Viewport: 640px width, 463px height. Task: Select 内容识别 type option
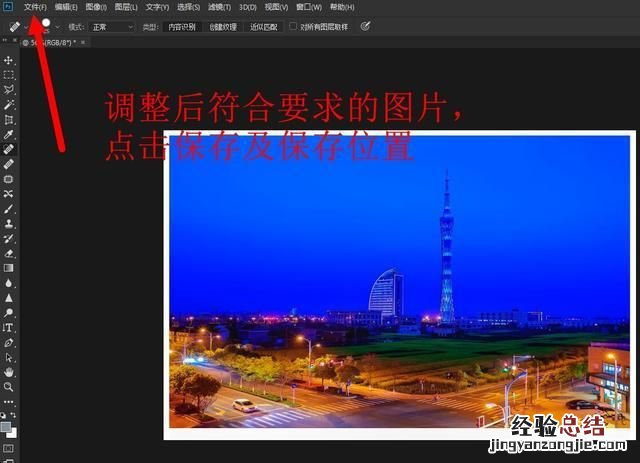pos(181,27)
